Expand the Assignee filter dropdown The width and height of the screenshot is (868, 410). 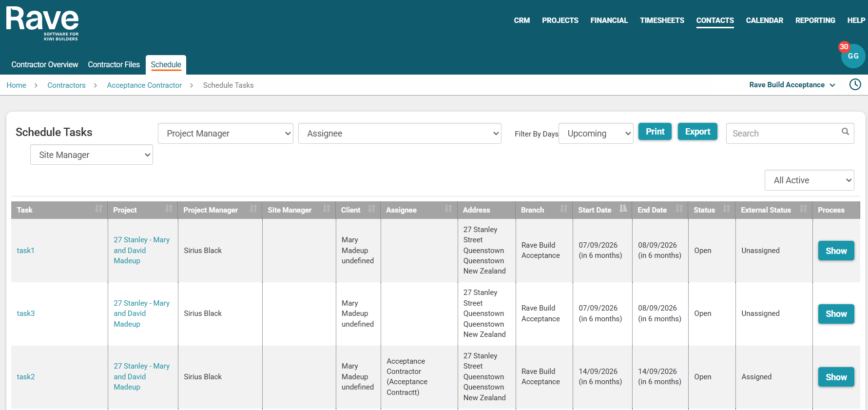pos(400,134)
